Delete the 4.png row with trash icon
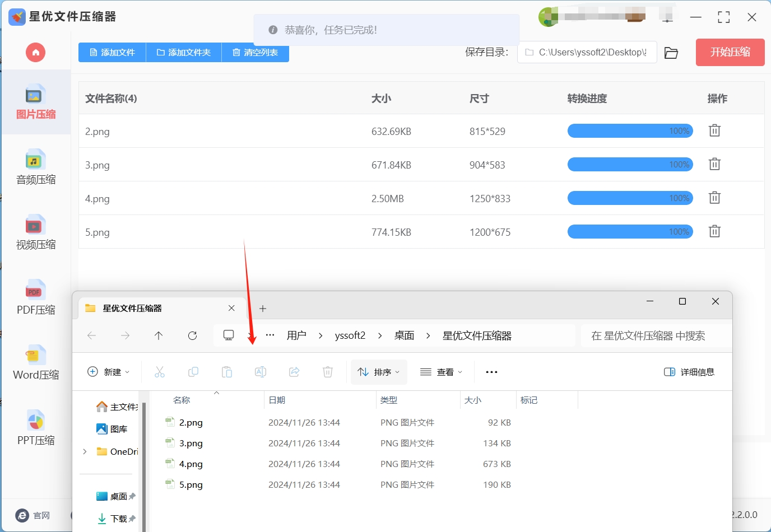This screenshot has height=532, width=771. 714,198
